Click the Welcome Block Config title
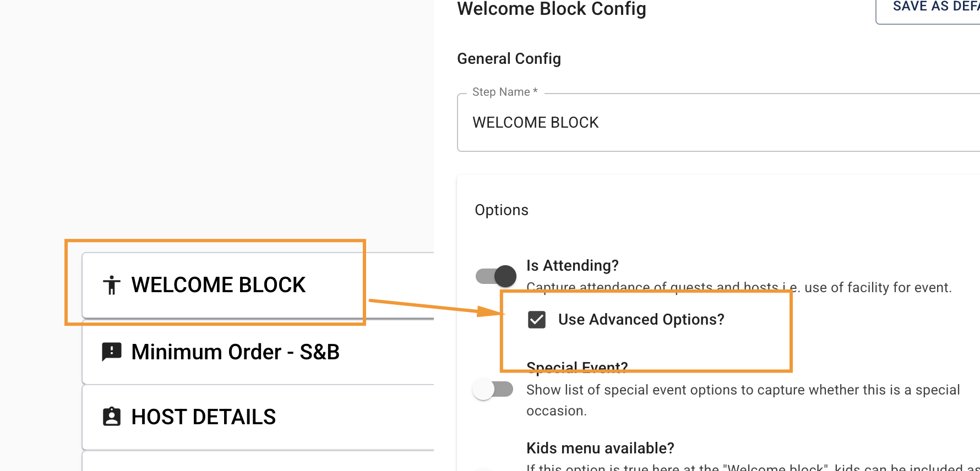This screenshot has height=471, width=980. tap(552, 9)
